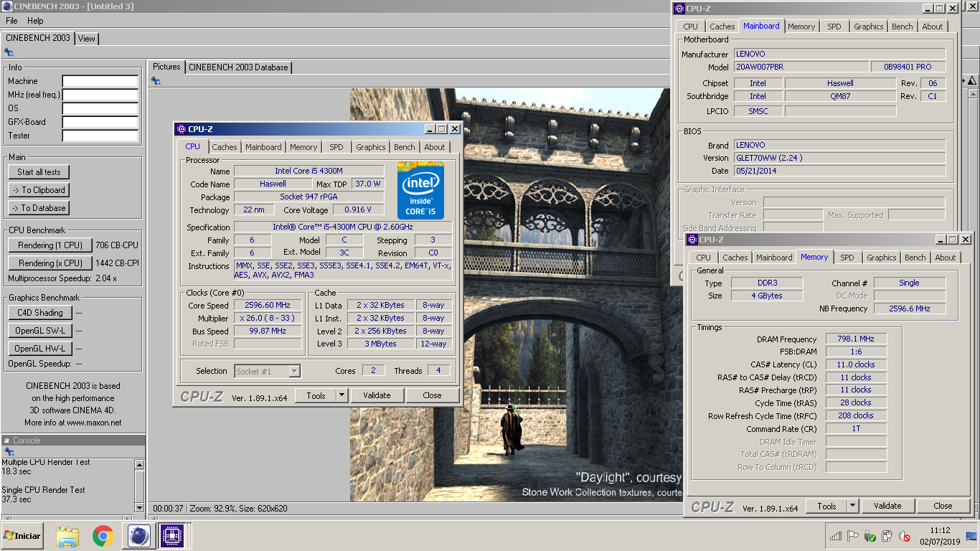Open Graphics tab in Mainboard CPU-Z window
The image size is (980, 551).
tap(869, 27)
